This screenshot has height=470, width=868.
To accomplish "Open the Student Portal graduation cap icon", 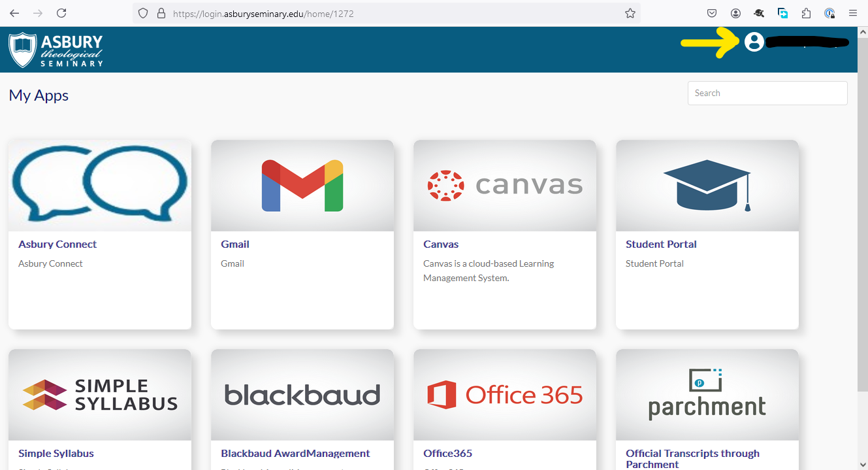I will click(x=707, y=186).
